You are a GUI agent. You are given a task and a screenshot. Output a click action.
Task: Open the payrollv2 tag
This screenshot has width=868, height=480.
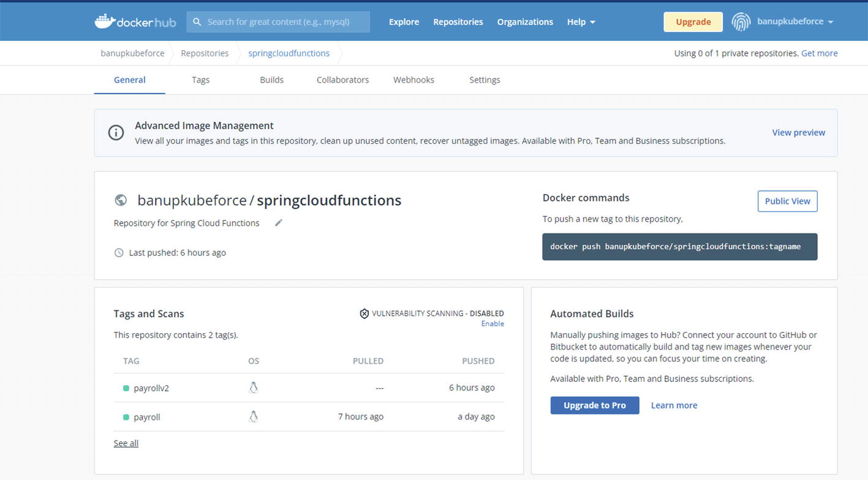(x=151, y=388)
